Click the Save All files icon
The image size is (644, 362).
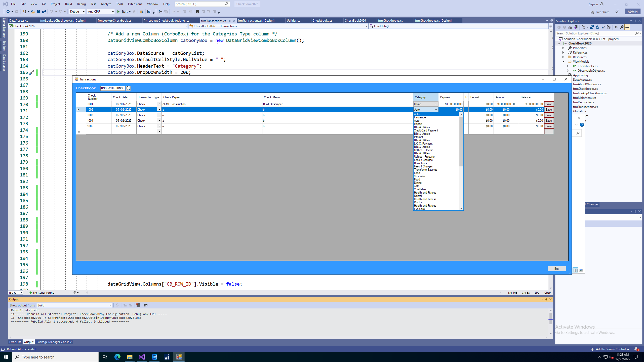(x=44, y=12)
